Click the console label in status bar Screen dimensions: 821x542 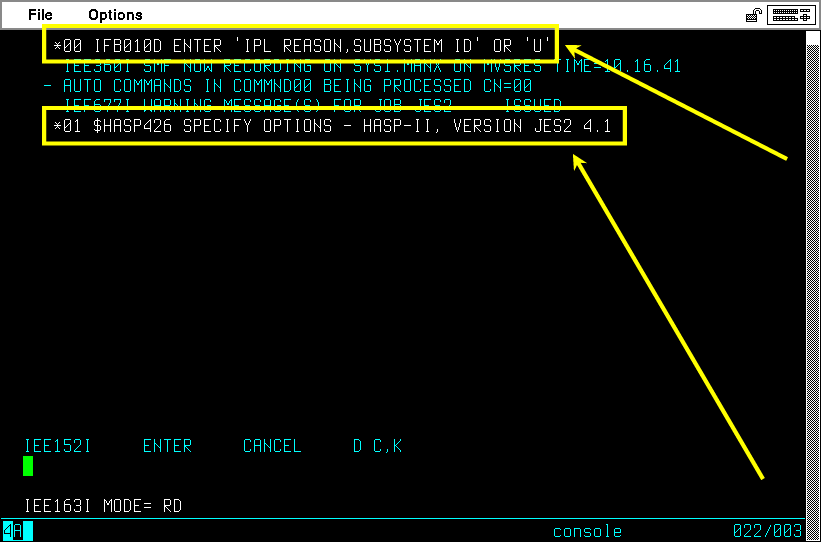coord(587,532)
